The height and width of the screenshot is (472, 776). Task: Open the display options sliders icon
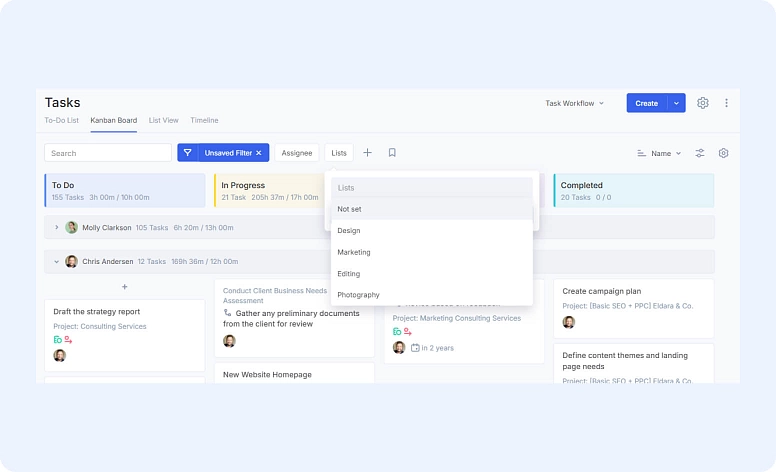pyautogui.click(x=700, y=153)
